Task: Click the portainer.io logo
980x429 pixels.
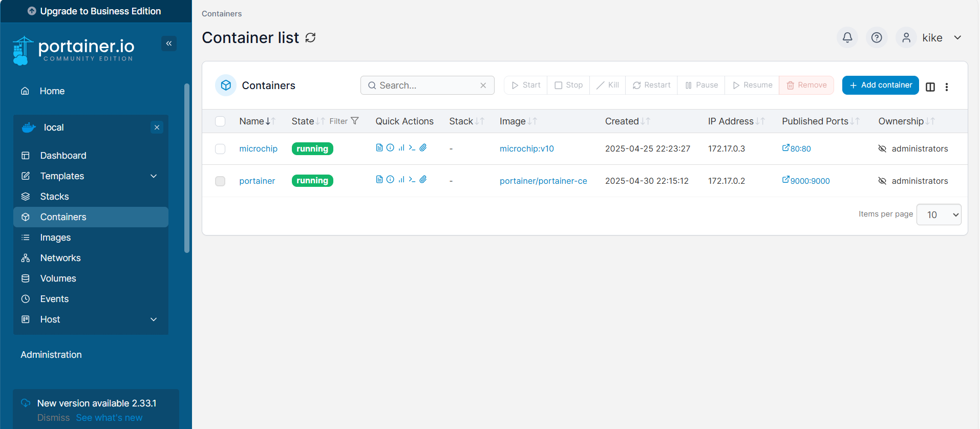Action: 73,50
